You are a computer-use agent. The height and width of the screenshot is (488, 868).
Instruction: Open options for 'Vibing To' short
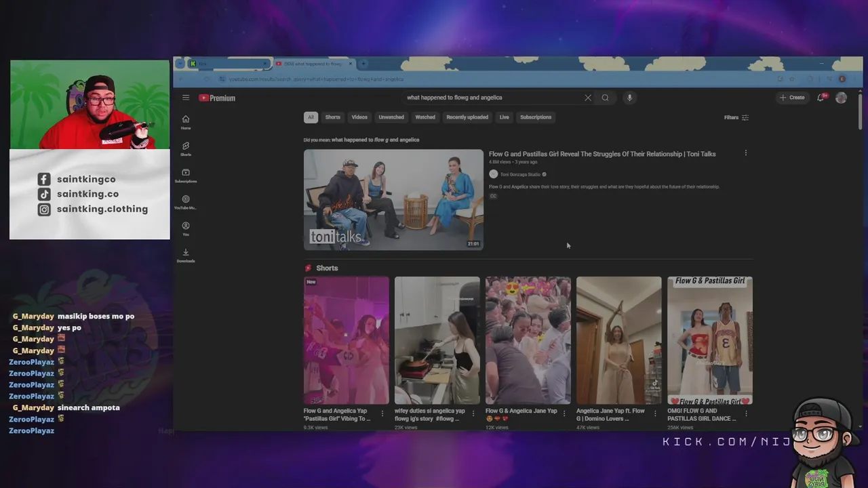pyautogui.click(x=382, y=413)
